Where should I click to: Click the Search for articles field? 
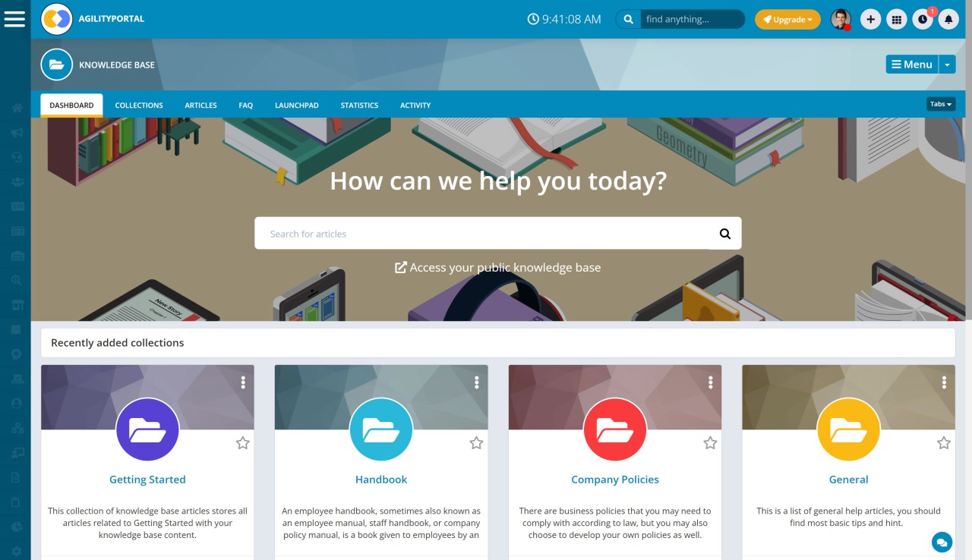(482, 234)
